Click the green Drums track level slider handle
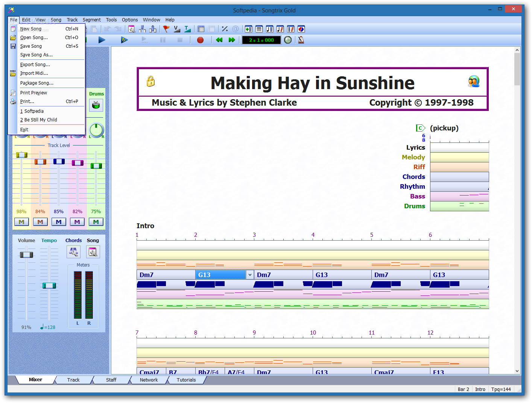Image resolution: width=532 pixels, height=403 pixels. coord(96,166)
